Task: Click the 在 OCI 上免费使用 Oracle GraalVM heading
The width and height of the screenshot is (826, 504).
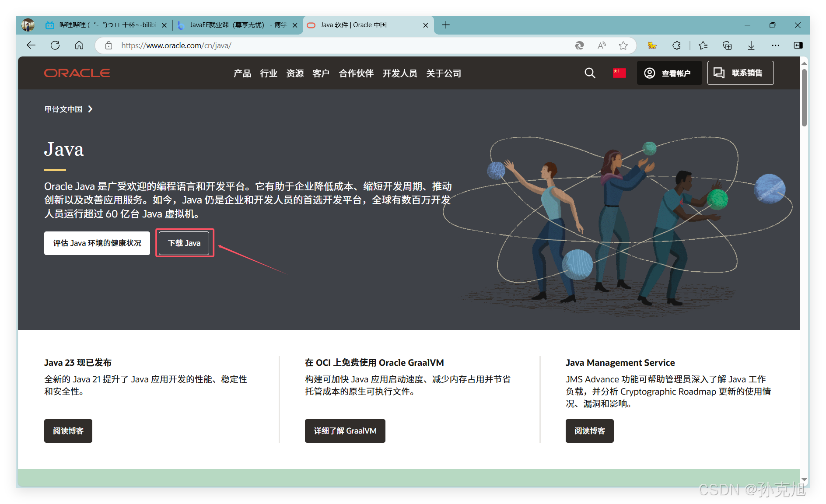Action: click(x=374, y=363)
